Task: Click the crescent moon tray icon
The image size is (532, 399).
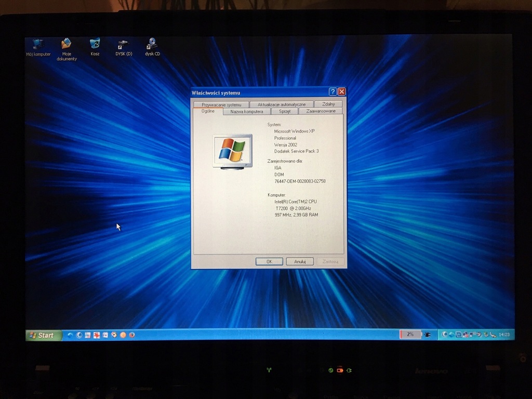Action: tap(445, 334)
